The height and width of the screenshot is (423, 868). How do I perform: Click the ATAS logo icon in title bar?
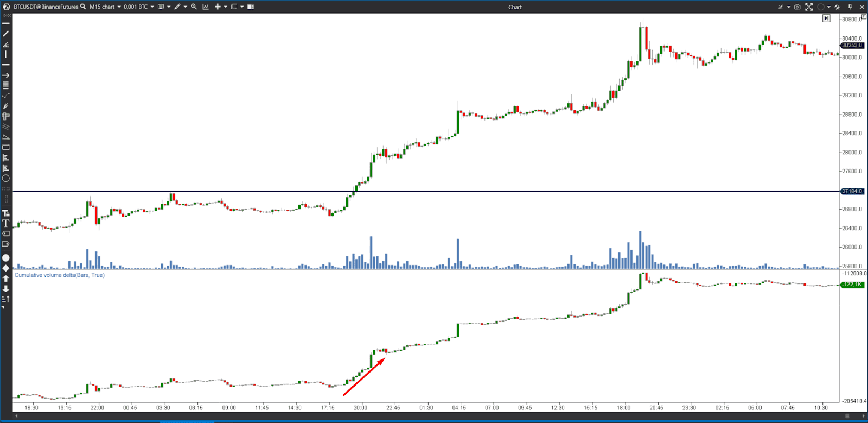[7, 7]
